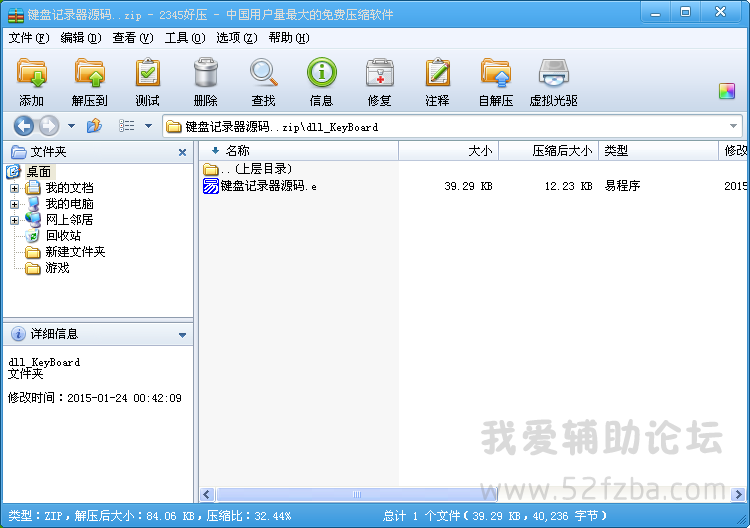Select 回收站 label in the folder tree

click(63, 236)
